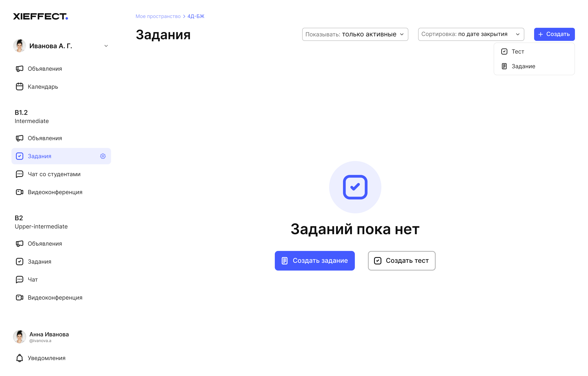Open Показывать: только активные dropdown
This screenshot has height=376, width=588.
coord(355,34)
